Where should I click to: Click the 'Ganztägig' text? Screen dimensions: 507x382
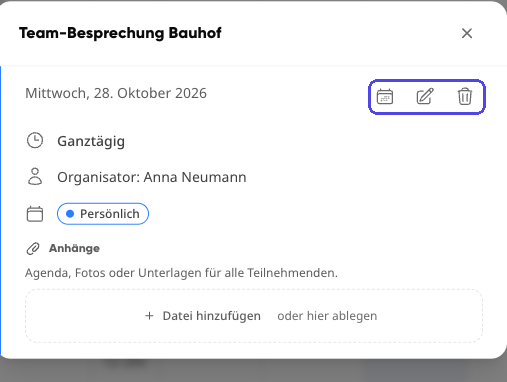click(91, 141)
